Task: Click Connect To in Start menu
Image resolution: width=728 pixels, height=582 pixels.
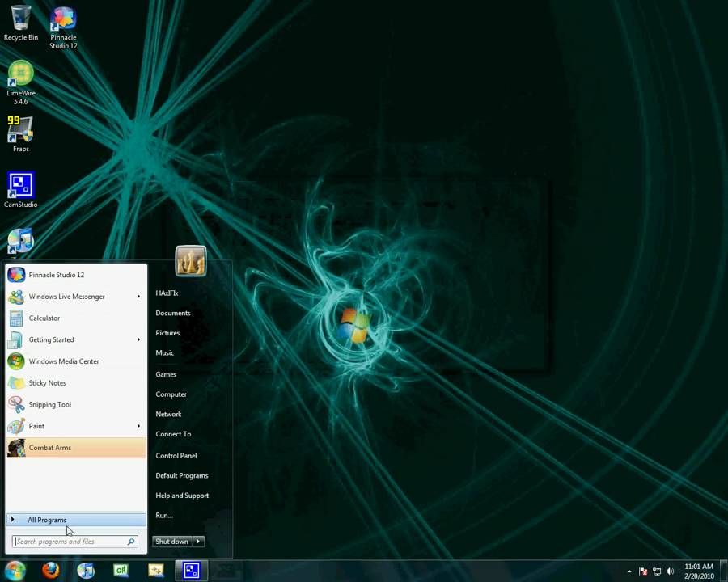Action: click(x=173, y=434)
